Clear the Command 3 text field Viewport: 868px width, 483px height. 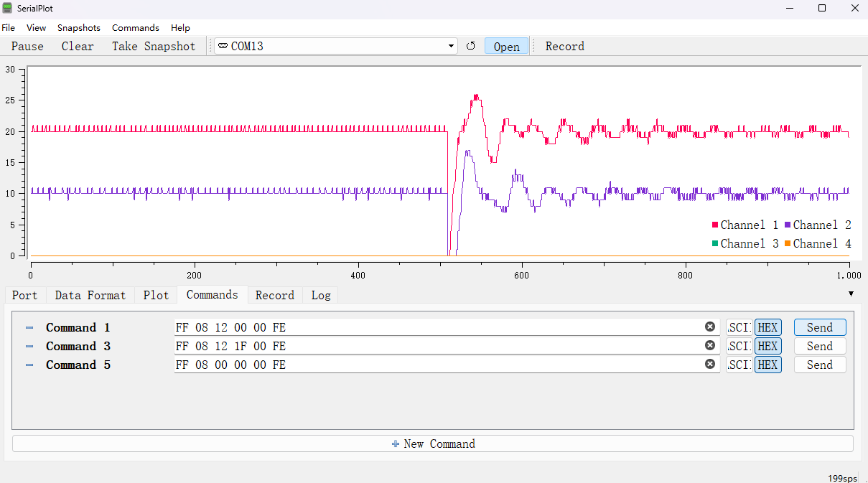[x=710, y=346]
